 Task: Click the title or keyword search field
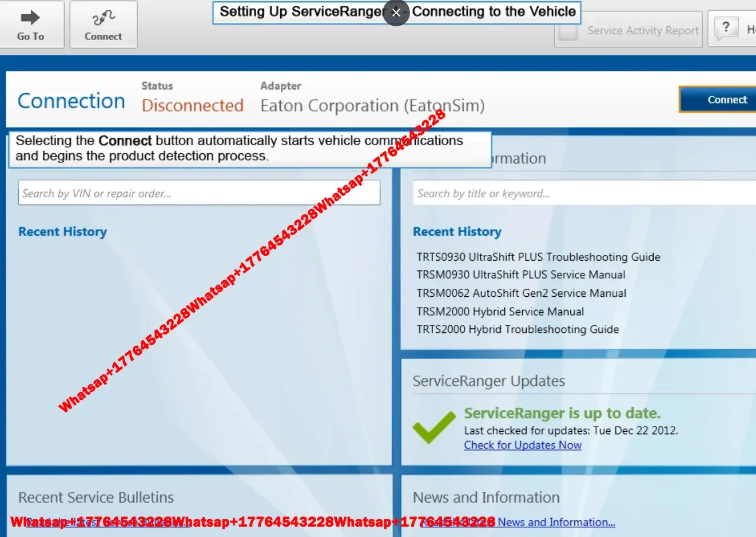pyautogui.click(x=584, y=193)
